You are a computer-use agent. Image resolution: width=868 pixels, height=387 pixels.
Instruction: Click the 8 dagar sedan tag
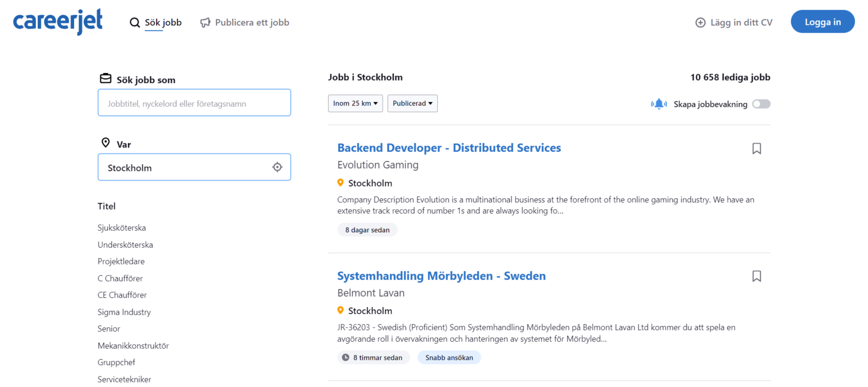pos(367,230)
